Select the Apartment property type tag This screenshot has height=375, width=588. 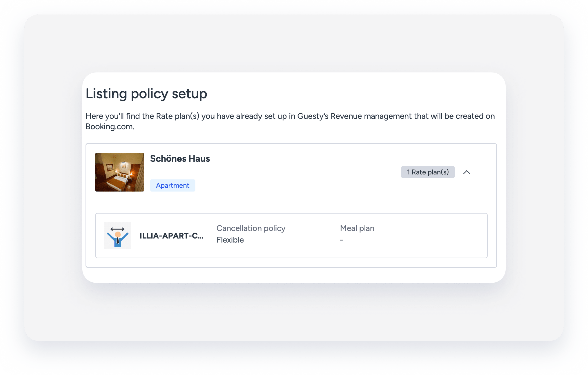coord(173,185)
